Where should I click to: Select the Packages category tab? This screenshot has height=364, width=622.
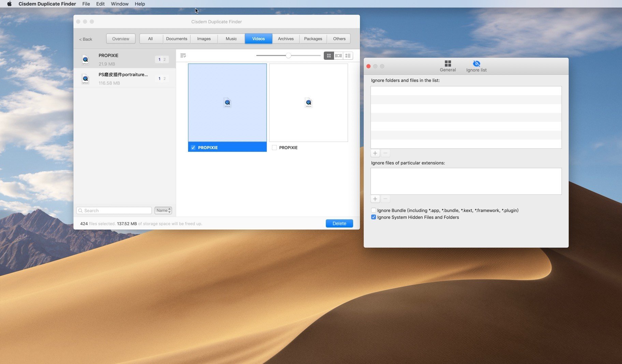(313, 39)
